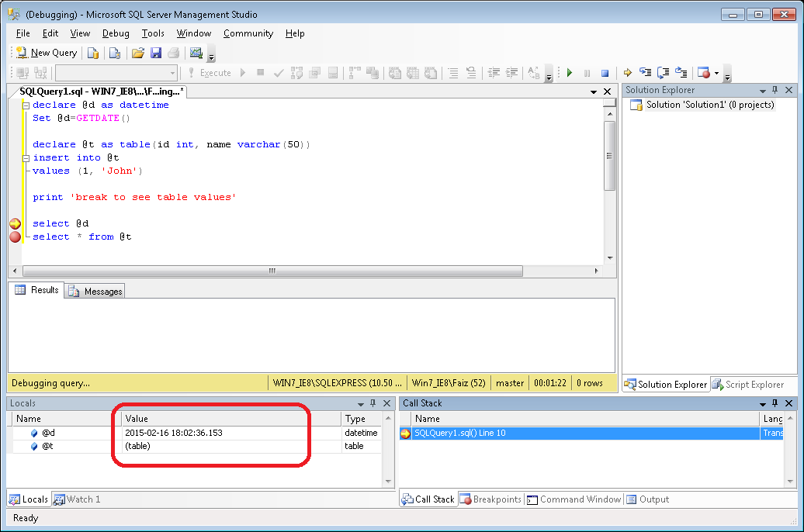Switch to the Output tab
Viewport: 804px width, 532px height.
[647, 499]
